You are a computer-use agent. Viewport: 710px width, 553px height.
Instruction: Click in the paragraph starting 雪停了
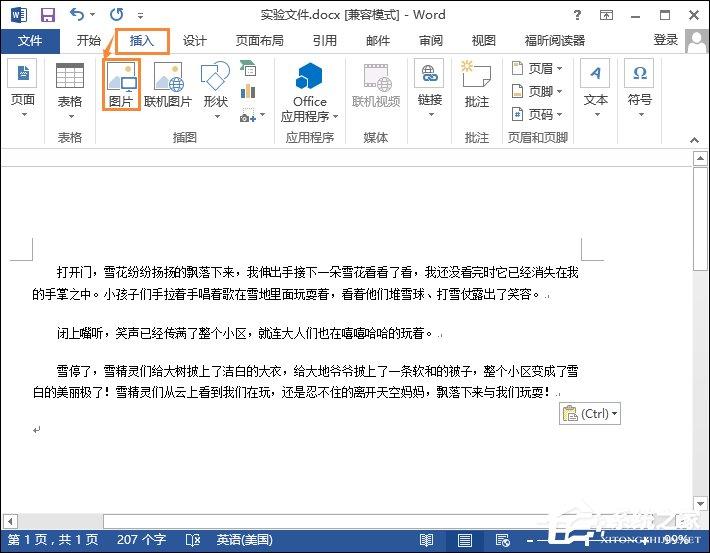pyautogui.click(x=305, y=381)
